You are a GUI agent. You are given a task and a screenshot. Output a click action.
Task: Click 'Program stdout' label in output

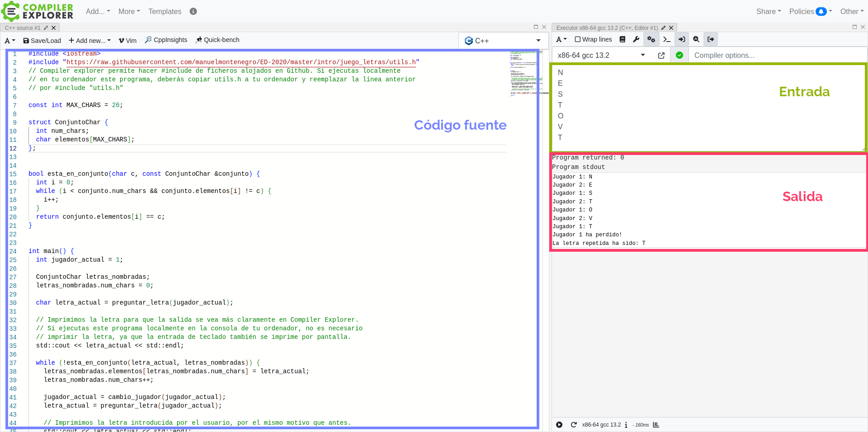[x=578, y=167]
